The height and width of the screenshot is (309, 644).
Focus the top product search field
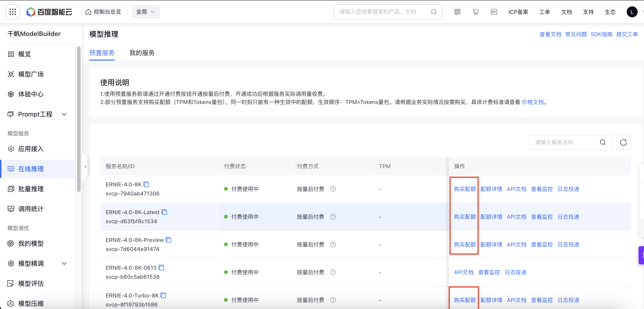pos(388,12)
